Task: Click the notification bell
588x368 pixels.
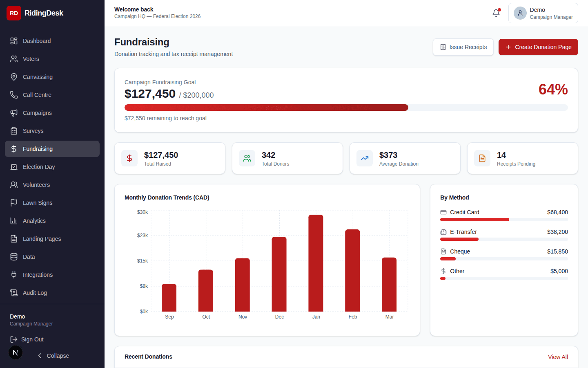Action: pyautogui.click(x=496, y=13)
